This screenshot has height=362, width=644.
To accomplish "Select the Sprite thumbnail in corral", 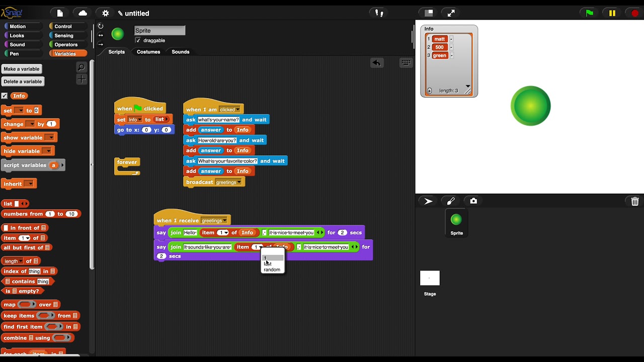I will 456,224.
